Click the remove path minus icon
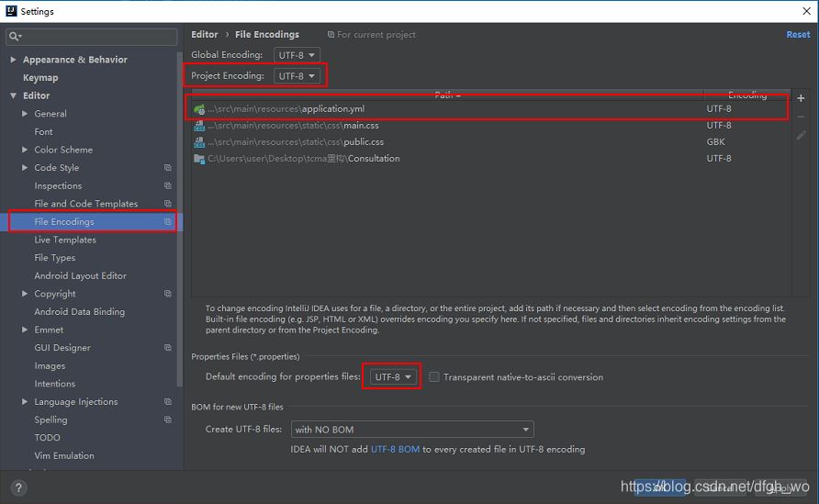The image size is (819, 504). pos(801,117)
